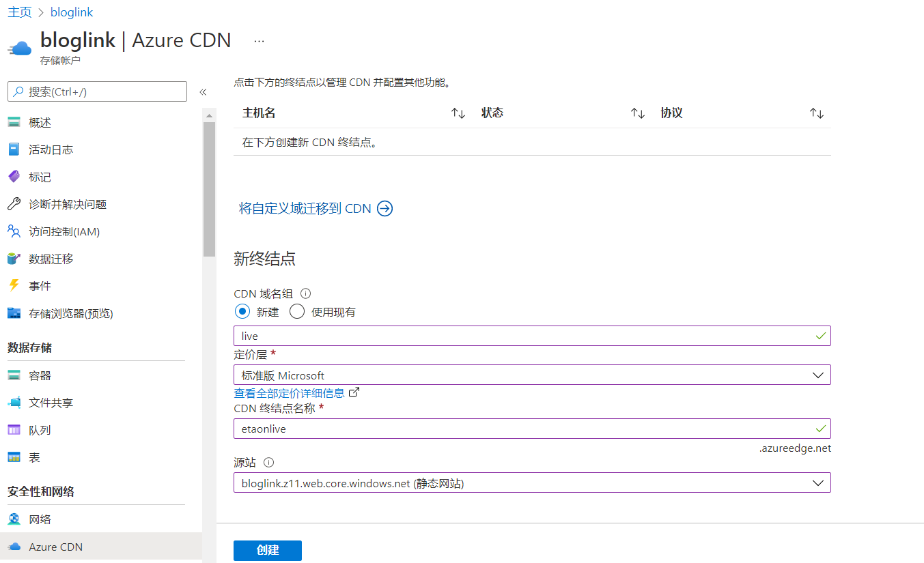
Task: Click the 活动日志 activity log icon
Action: click(14, 149)
